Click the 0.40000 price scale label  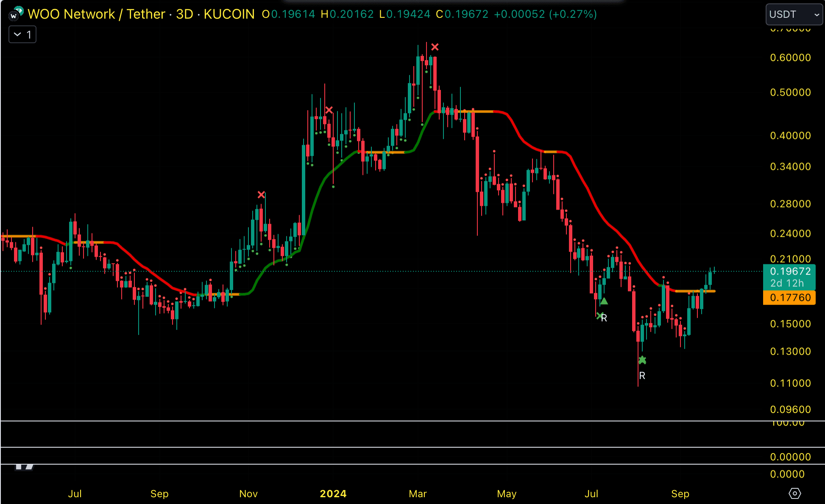point(790,136)
